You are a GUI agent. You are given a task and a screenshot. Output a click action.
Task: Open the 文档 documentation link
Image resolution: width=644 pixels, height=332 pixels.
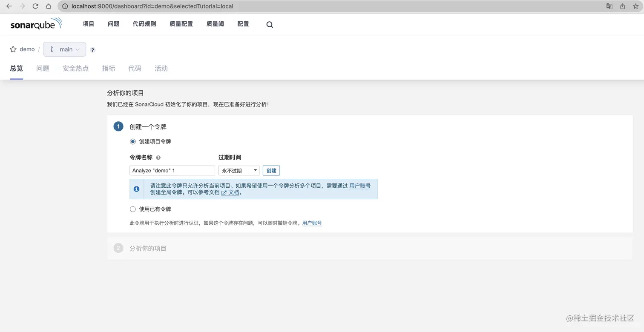(230, 192)
